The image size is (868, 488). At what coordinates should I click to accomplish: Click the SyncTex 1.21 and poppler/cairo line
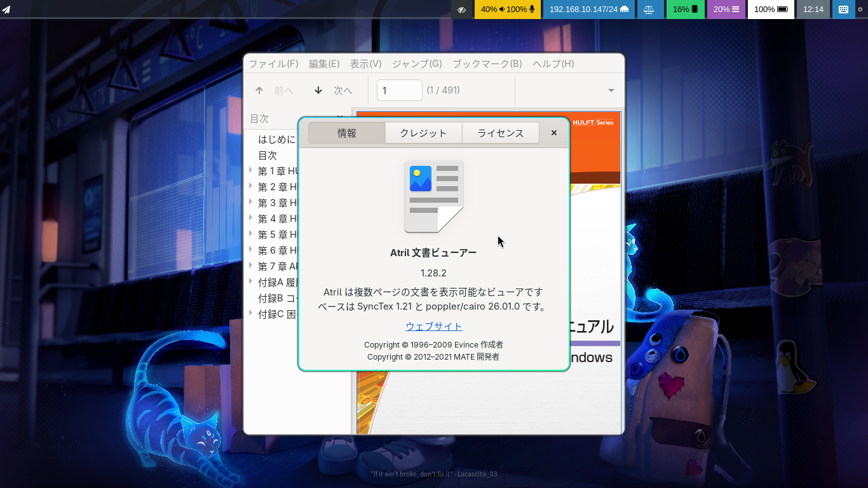pos(433,306)
